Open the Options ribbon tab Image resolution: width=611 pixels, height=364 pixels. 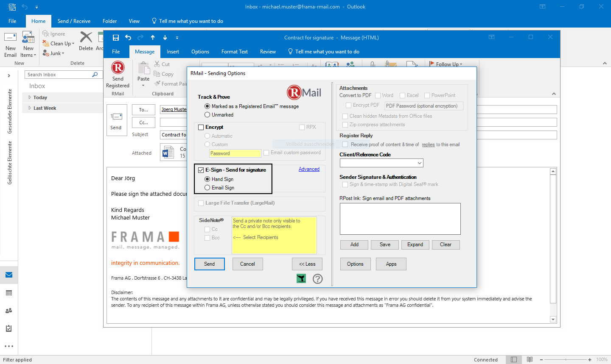coord(200,52)
